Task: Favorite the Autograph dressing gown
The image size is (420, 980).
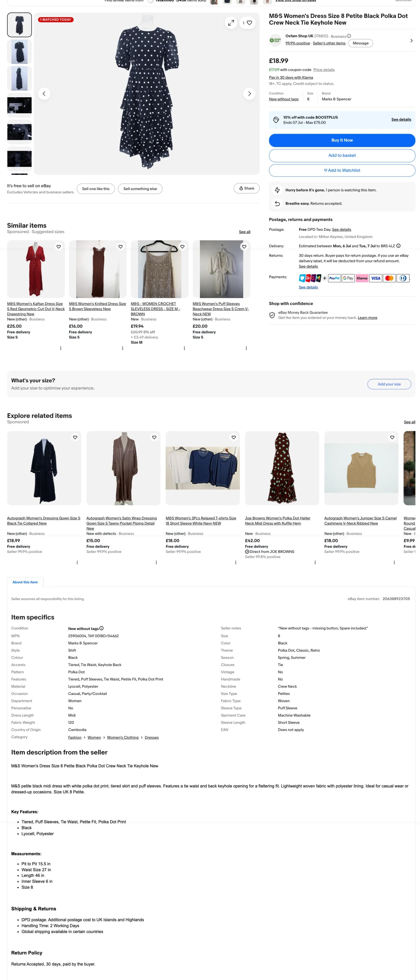Action: click(75, 437)
